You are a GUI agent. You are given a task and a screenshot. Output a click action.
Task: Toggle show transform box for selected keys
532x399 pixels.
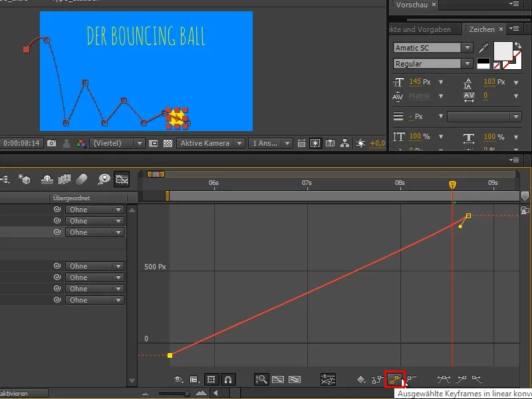211,379
